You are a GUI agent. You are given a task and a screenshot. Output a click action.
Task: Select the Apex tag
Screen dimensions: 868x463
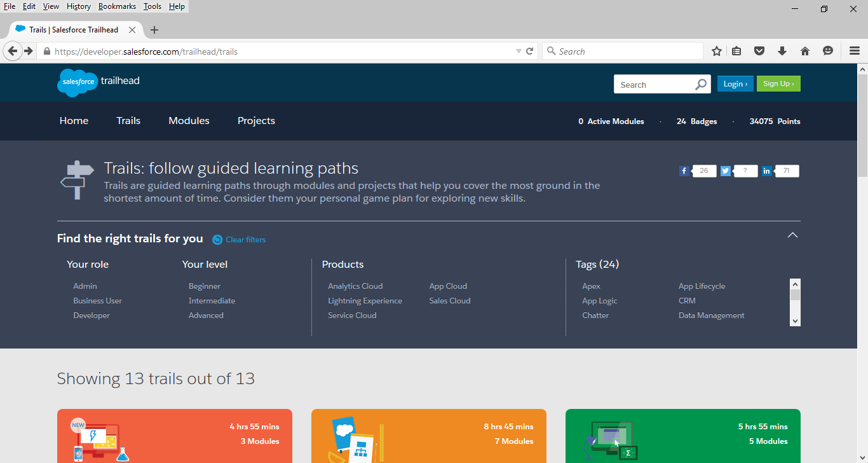click(591, 286)
